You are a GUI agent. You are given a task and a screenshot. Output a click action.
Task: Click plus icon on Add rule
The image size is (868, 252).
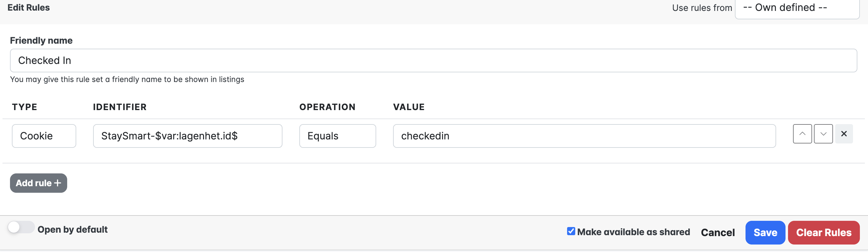(x=57, y=183)
